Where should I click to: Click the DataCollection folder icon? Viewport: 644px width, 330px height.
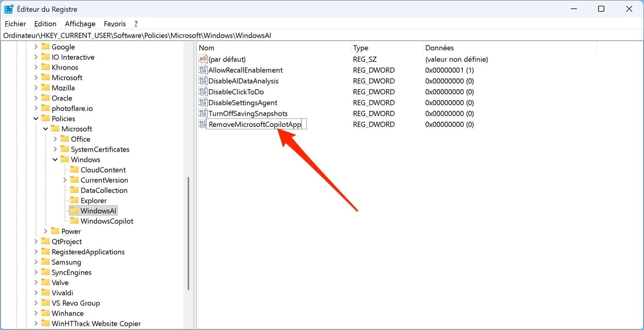(x=74, y=190)
